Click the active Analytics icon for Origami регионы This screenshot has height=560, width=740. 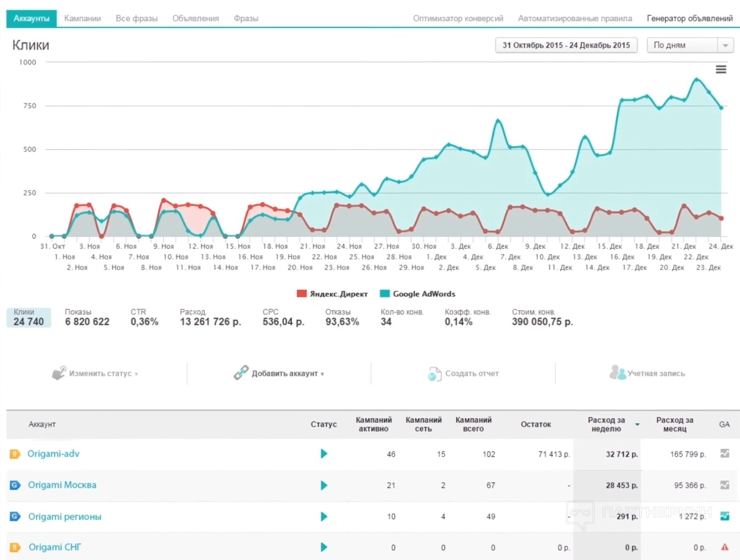click(x=724, y=516)
